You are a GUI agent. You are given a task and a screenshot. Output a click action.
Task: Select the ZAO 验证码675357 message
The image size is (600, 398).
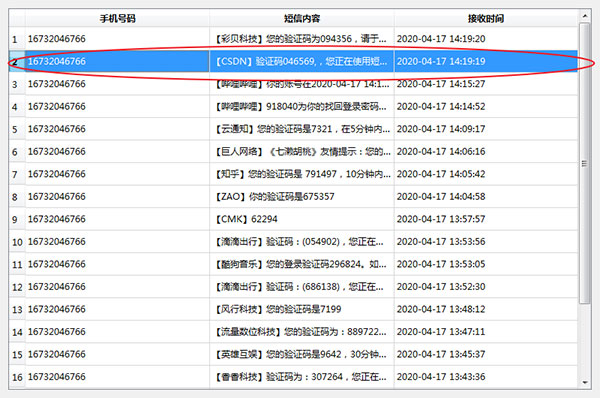pyautogui.click(x=302, y=197)
